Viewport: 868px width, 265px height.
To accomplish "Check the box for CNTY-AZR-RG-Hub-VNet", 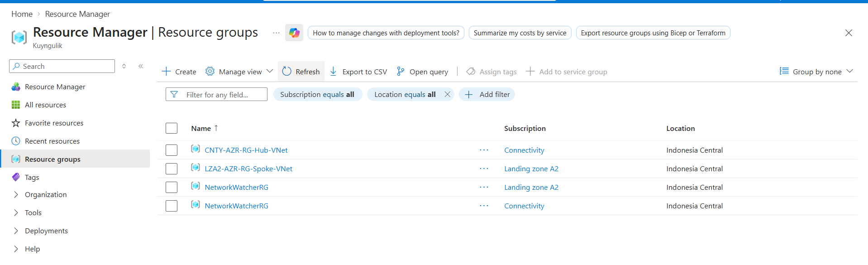I will (172, 150).
